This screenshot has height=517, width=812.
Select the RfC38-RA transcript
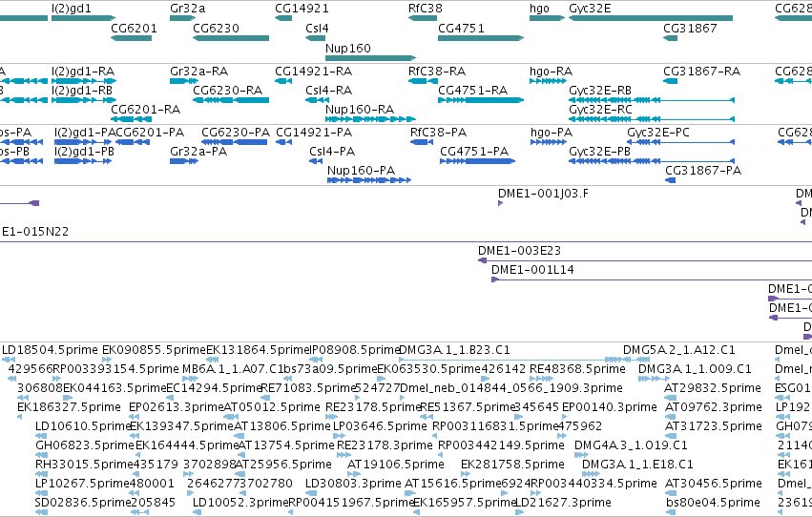point(423,81)
